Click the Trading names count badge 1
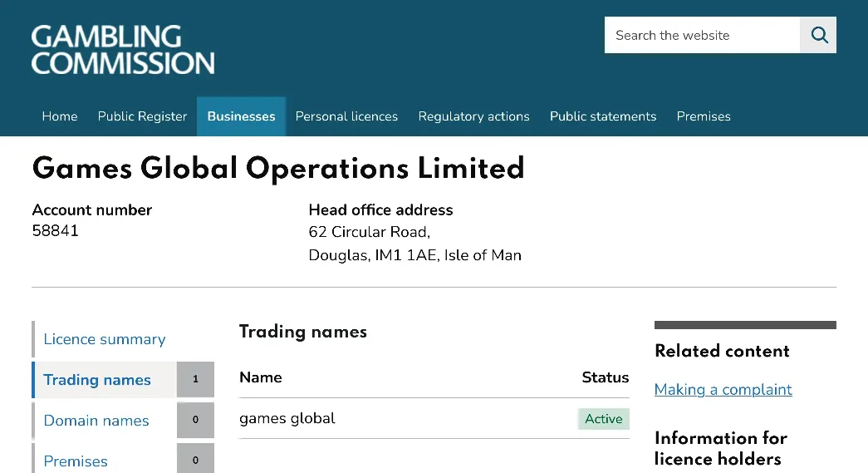The image size is (868, 473). (x=195, y=379)
